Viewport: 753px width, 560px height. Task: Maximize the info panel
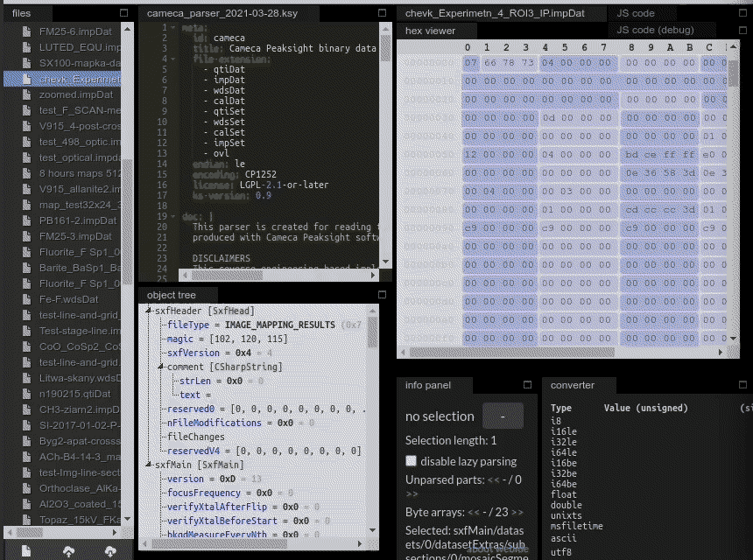coord(527,385)
